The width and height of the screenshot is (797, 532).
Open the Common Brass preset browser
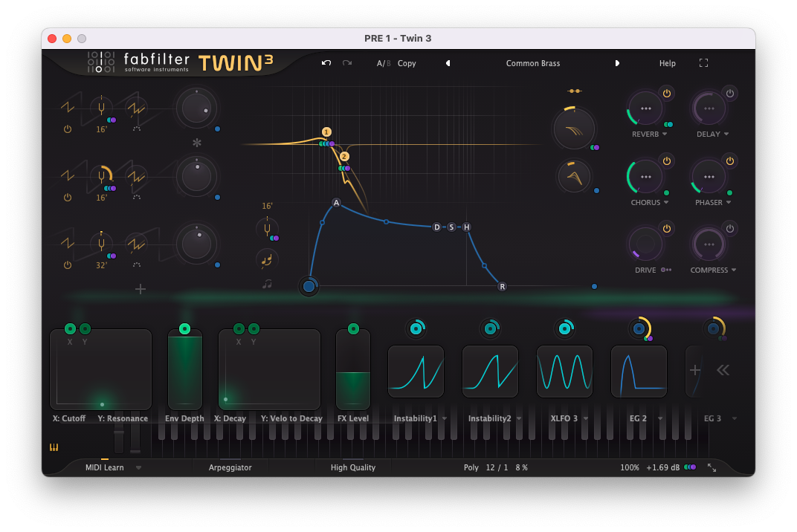(x=532, y=63)
